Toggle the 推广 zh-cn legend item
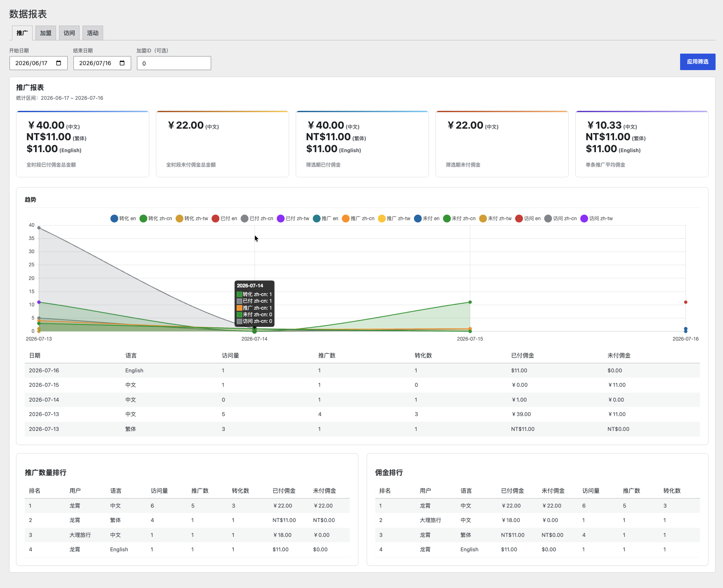The image size is (723, 588). (358, 219)
